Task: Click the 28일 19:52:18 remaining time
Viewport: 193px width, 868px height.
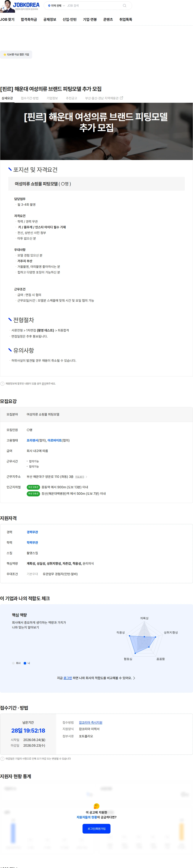Action: click(28, 731)
